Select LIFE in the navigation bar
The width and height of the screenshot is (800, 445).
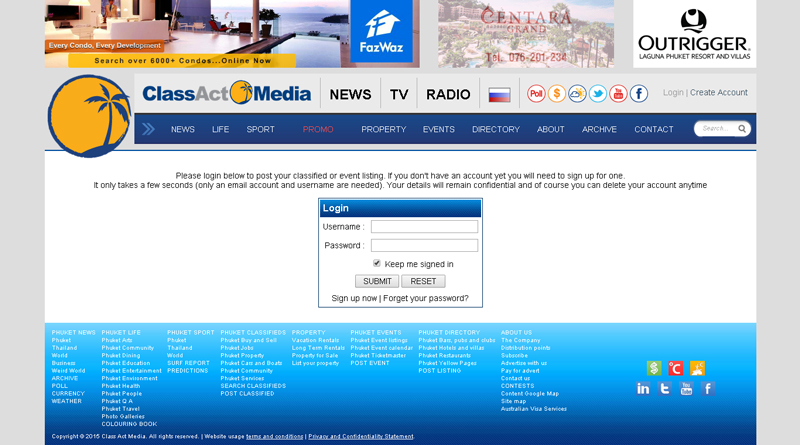click(220, 130)
